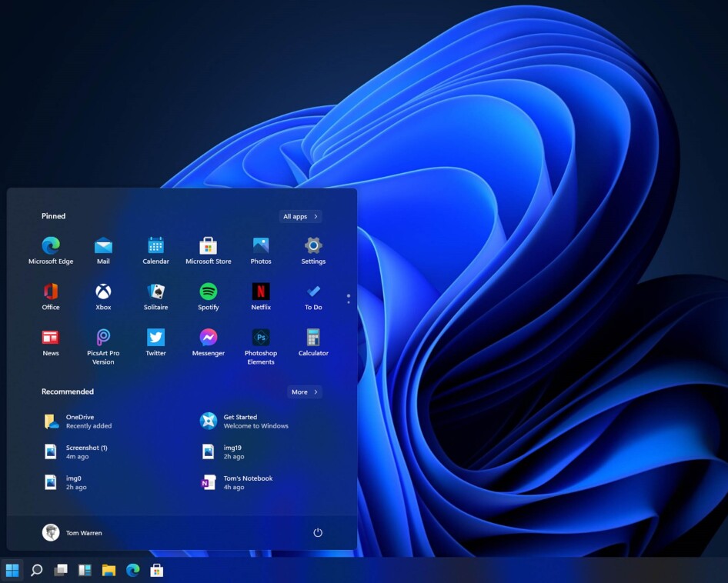Open the Twitter app

point(155,342)
